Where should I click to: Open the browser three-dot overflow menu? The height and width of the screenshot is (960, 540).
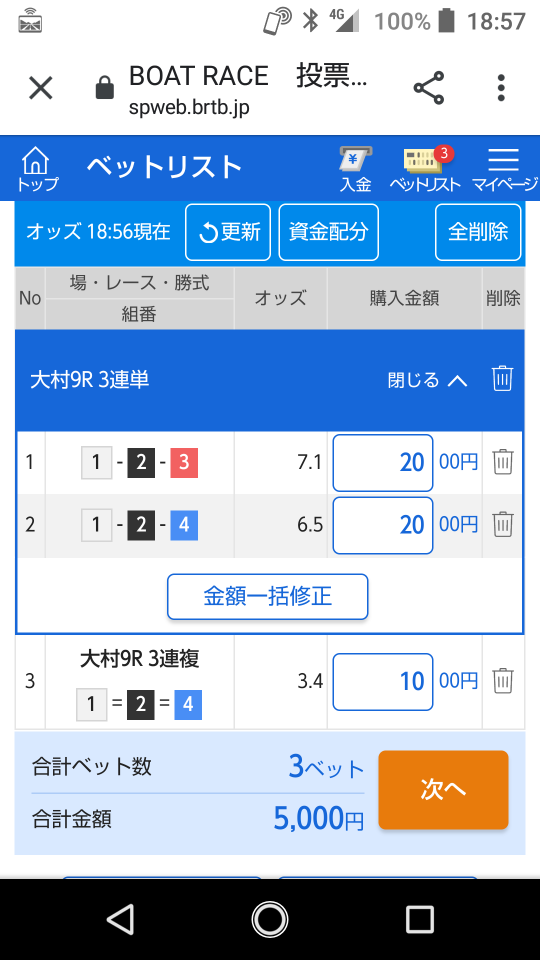(x=501, y=88)
